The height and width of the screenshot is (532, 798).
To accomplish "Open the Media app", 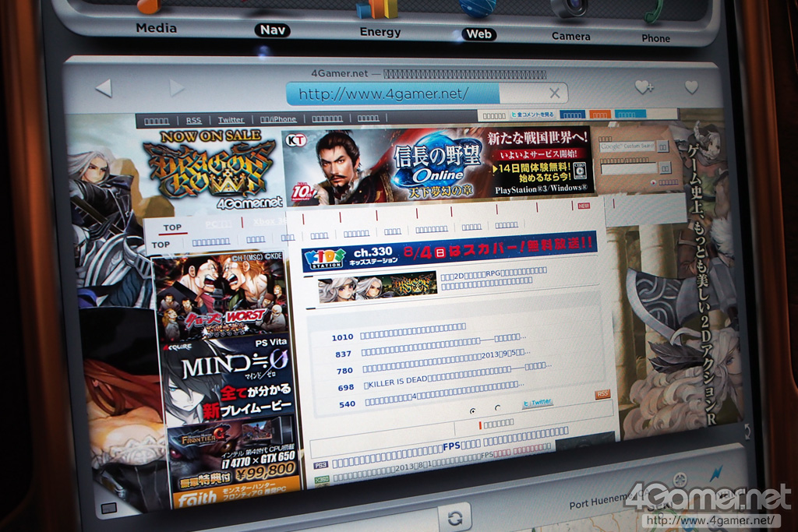I will [156, 18].
